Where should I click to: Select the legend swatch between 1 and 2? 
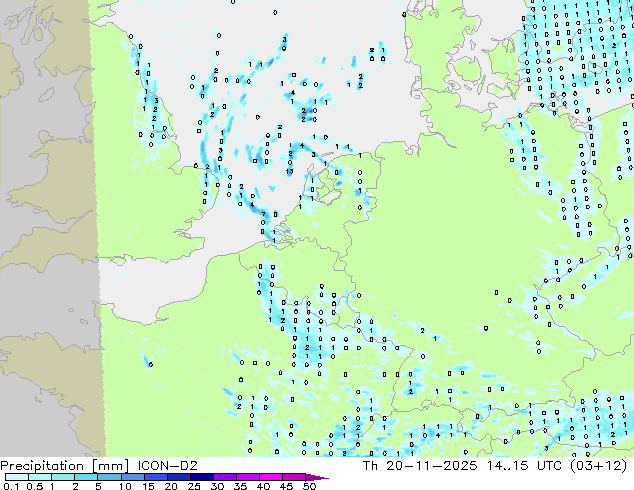click(63, 477)
